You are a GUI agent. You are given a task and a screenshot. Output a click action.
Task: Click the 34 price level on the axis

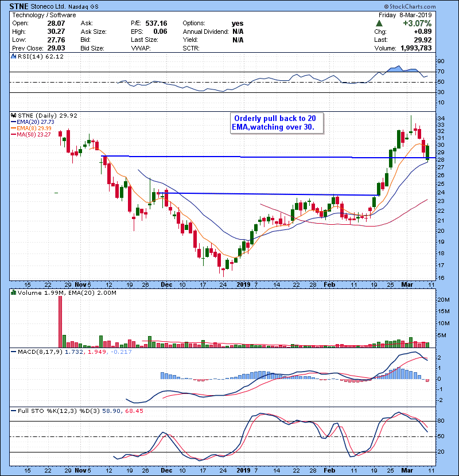(441, 118)
